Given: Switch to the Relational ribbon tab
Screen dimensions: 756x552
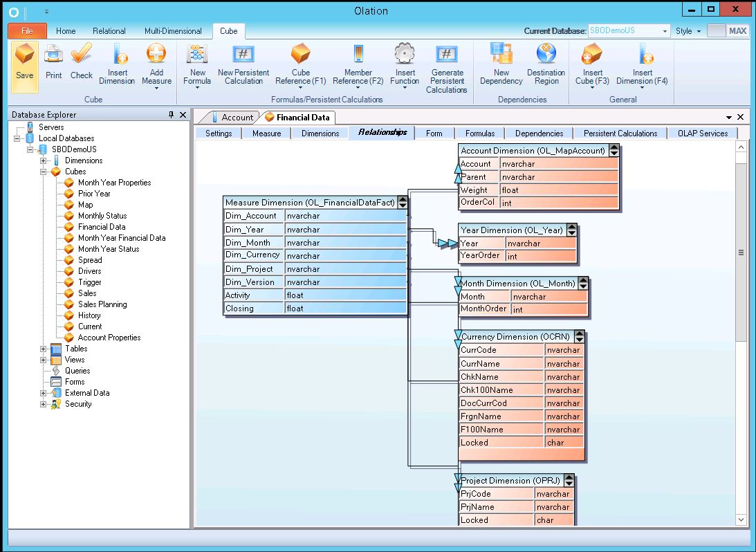Looking at the screenshot, I should point(109,31).
